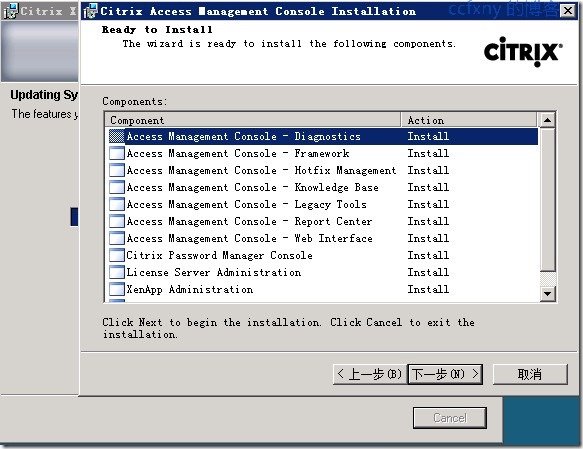Click the Citrix Password Manager Console icon
The height and width of the screenshot is (449, 583).
click(x=117, y=255)
